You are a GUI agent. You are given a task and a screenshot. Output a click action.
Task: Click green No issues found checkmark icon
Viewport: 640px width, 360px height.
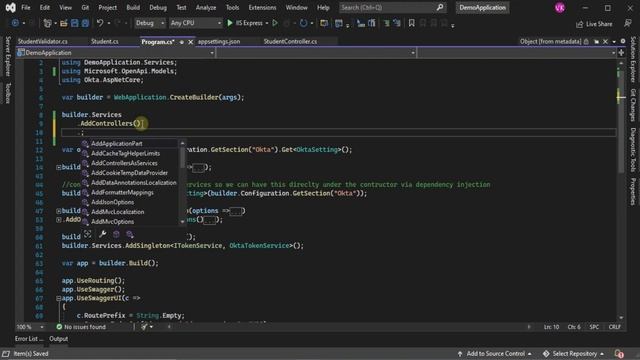tap(59, 327)
